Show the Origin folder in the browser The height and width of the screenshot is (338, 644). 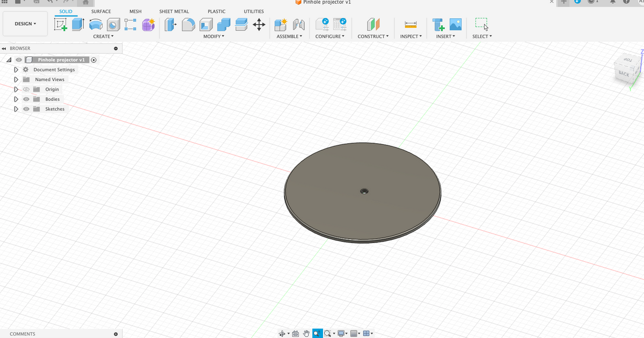coord(25,89)
